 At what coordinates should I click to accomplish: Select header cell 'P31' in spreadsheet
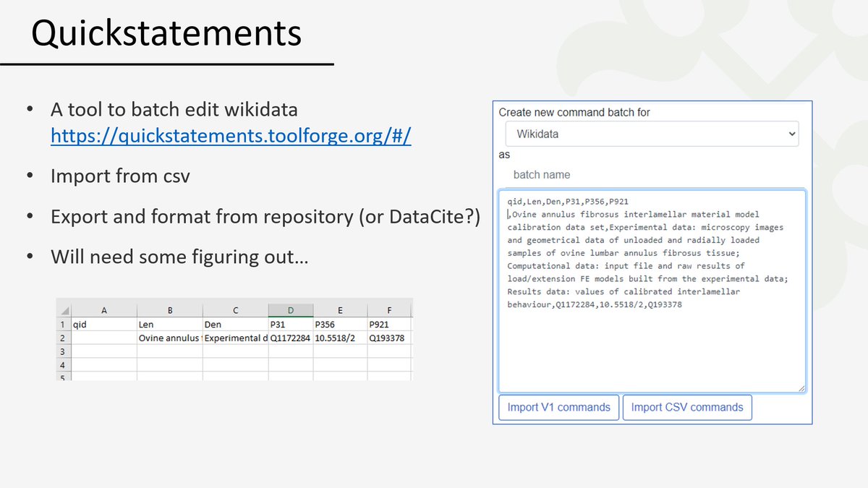tap(290, 325)
